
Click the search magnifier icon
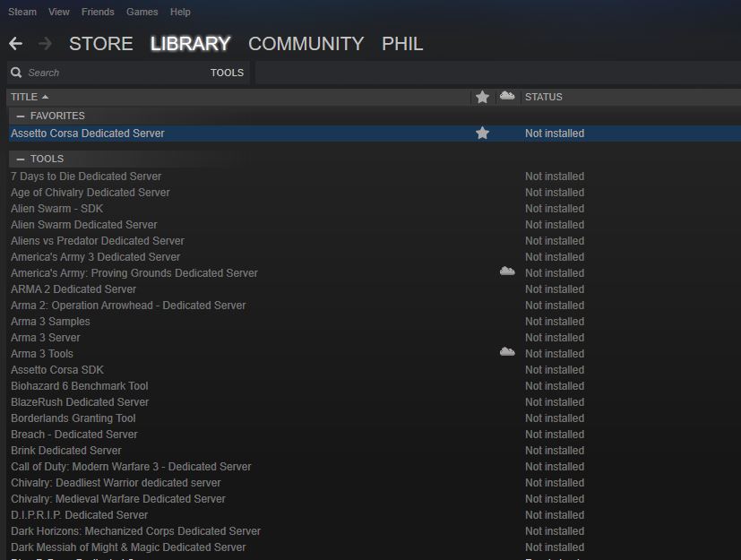pyautogui.click(x=16, y=73)
